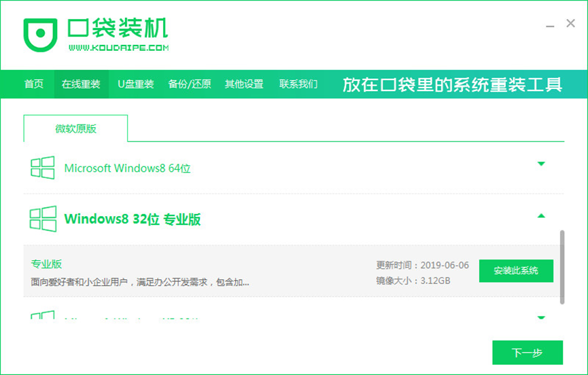
Task: Click the 安装此系统 button
Action: (x=516, y=270)
